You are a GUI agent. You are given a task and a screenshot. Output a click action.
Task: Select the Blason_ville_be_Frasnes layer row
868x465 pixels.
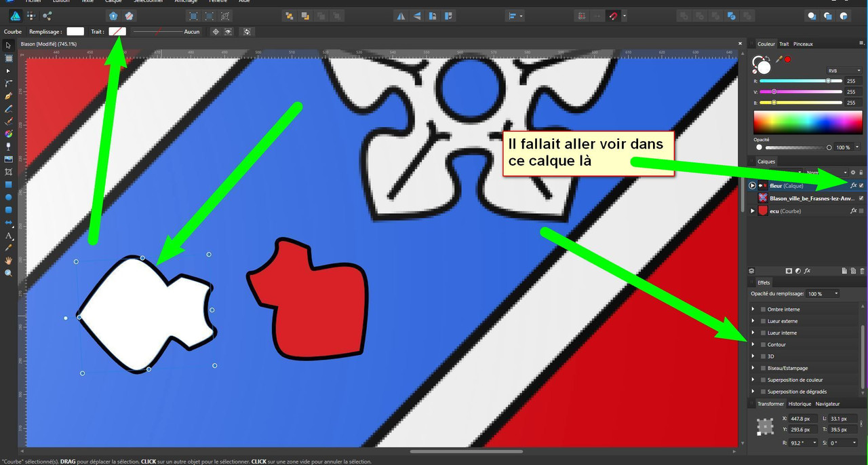806,198
